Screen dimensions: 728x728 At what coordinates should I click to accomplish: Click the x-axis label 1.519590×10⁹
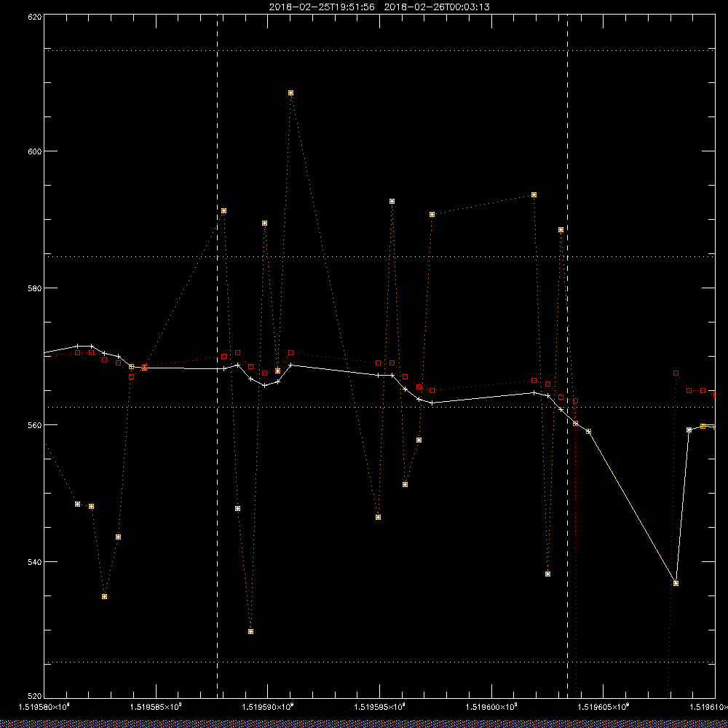(x=268, y=707)
